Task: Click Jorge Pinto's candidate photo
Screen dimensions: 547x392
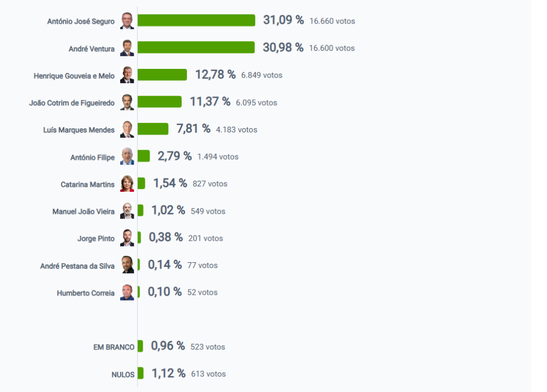Action: 127,238
